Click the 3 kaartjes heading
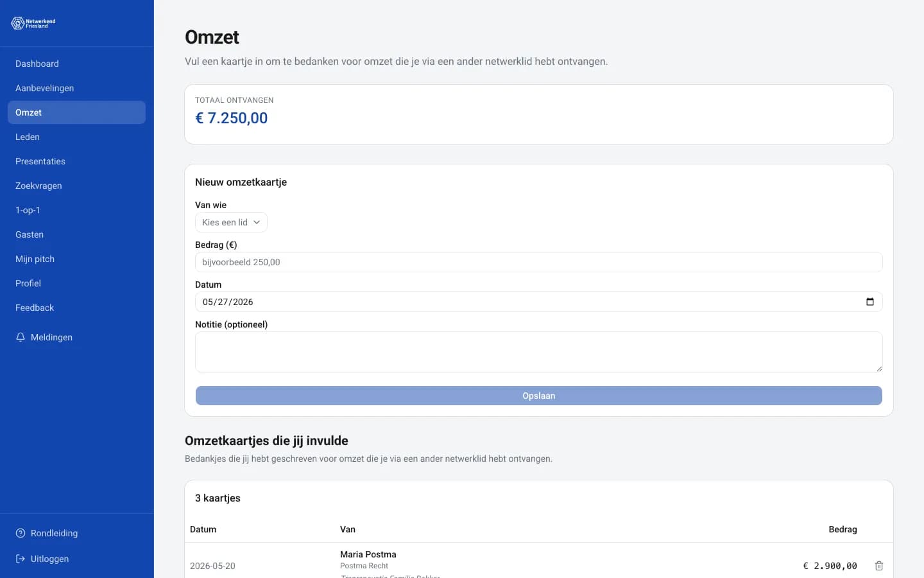 point(218,498)
